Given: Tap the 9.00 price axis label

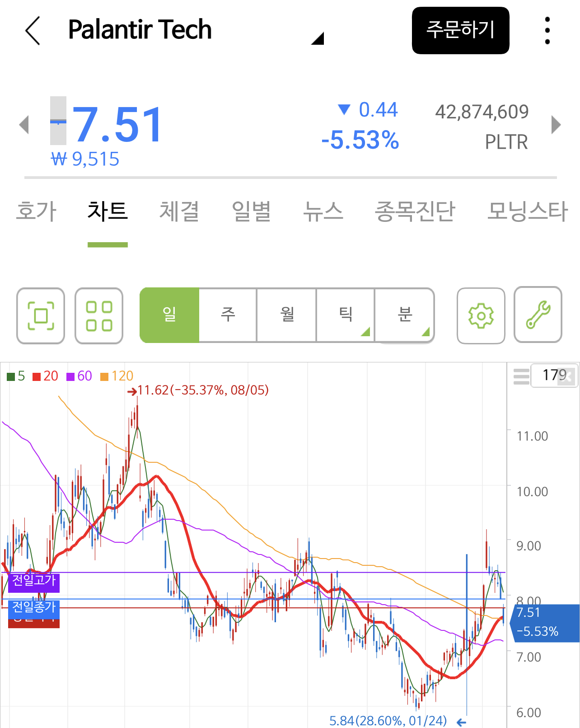Looking at the screenshot, I should point(529,546).
